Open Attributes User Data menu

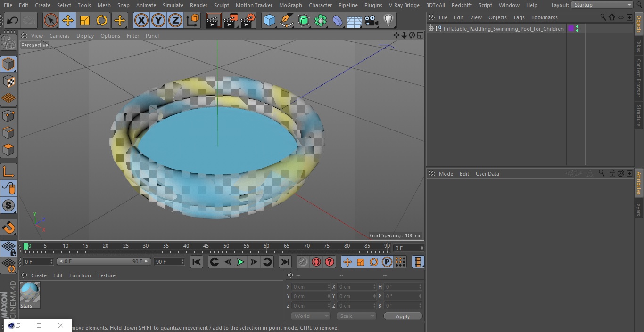click(487, 174)
